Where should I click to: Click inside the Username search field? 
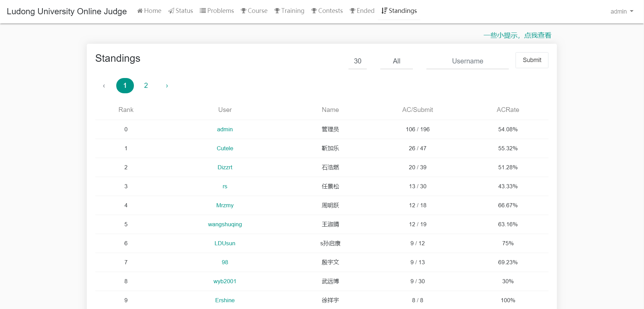(x=467, y=61)
